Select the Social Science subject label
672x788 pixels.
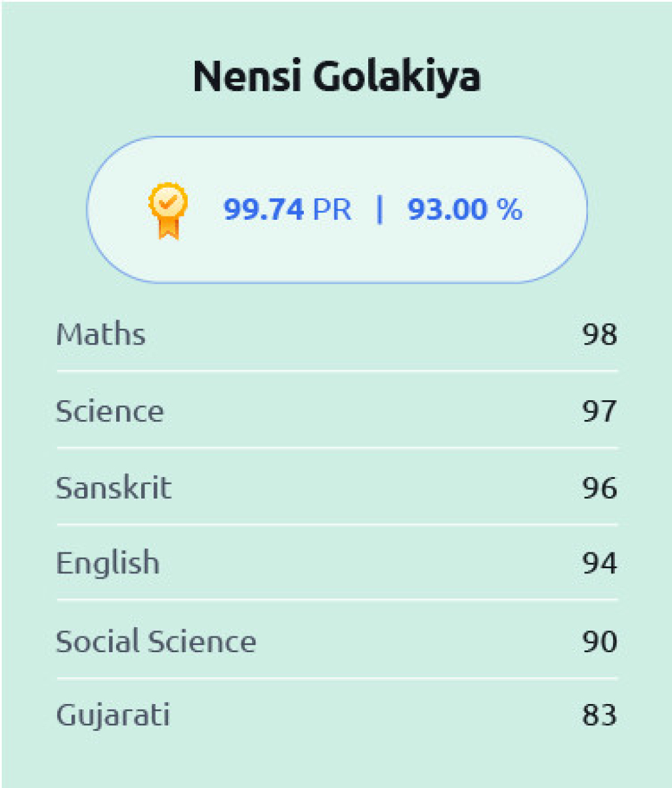pos(156,641)
